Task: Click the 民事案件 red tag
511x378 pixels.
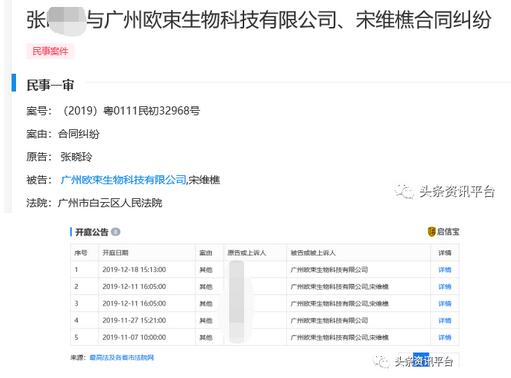Action: [50, 51]
